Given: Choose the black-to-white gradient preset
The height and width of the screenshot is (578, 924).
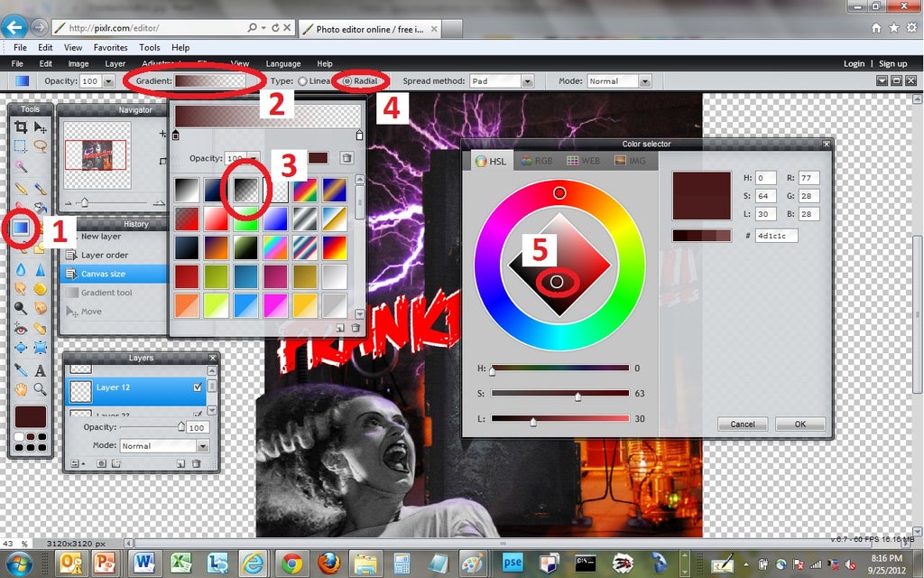Looking at the screenshot, I should coord(187,191).
